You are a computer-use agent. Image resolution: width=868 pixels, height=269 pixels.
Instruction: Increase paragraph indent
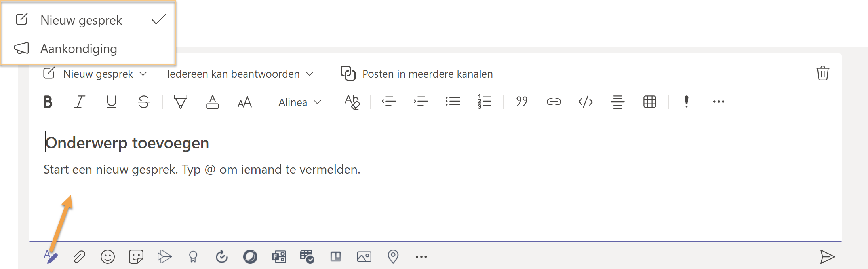click(421, 102)
